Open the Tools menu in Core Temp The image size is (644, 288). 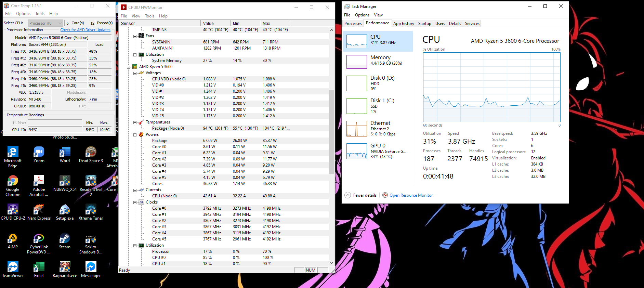point(40,14)
